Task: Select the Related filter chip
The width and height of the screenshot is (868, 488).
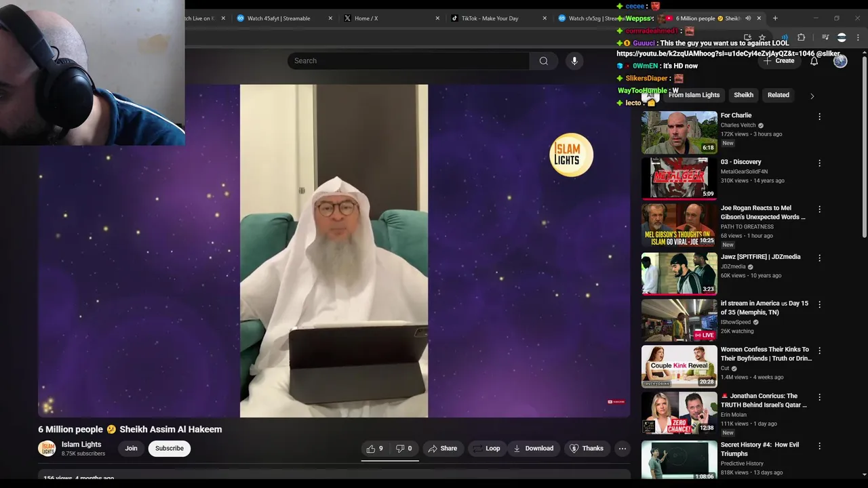Action: point(778,95)
